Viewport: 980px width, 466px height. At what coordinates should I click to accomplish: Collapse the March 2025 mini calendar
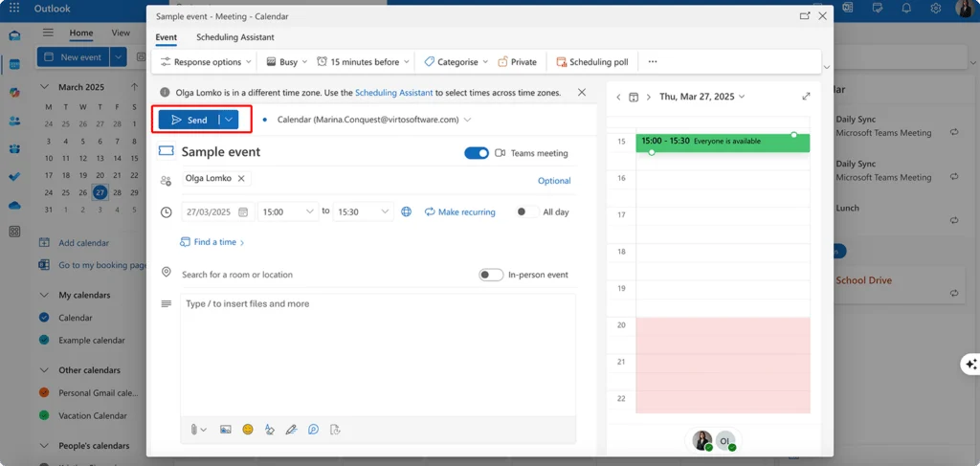coord(44,87)
